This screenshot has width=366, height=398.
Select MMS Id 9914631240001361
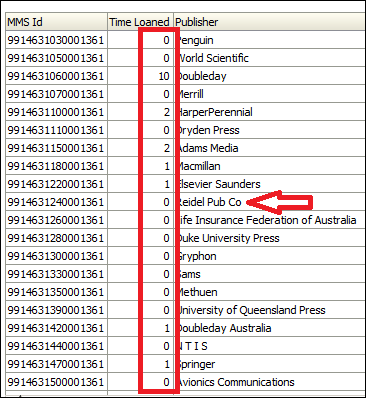[x=56, y=202]
